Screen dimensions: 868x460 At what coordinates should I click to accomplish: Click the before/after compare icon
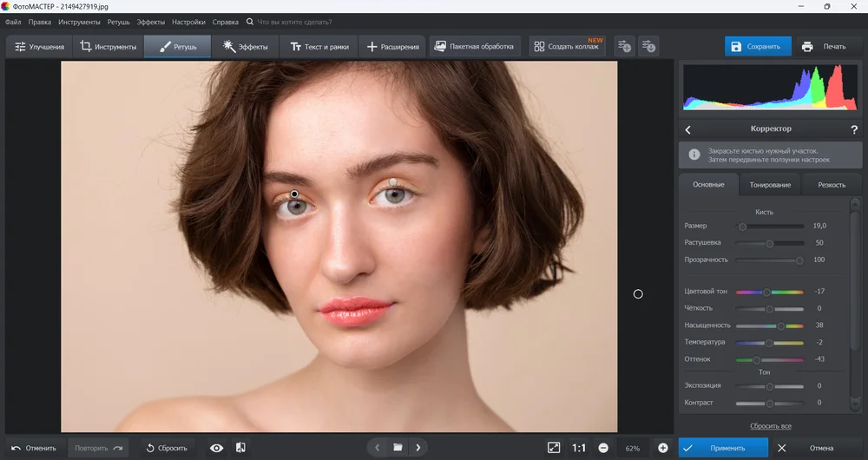240,448
